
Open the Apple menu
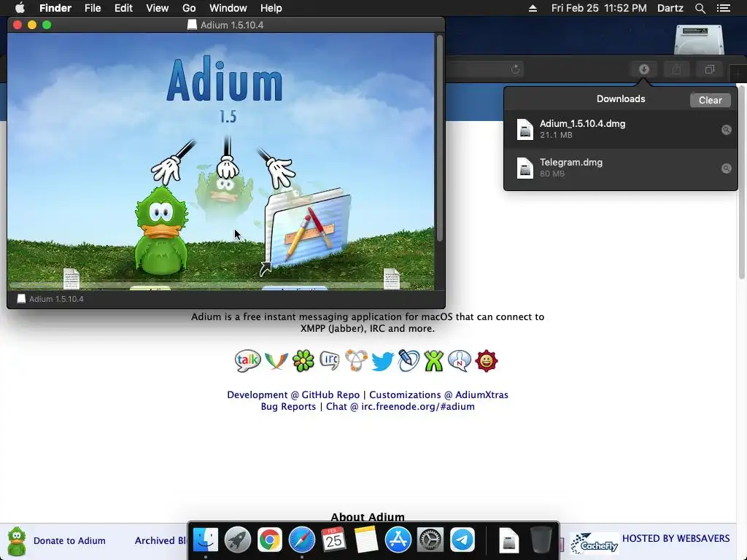click(x=20, y=8)
